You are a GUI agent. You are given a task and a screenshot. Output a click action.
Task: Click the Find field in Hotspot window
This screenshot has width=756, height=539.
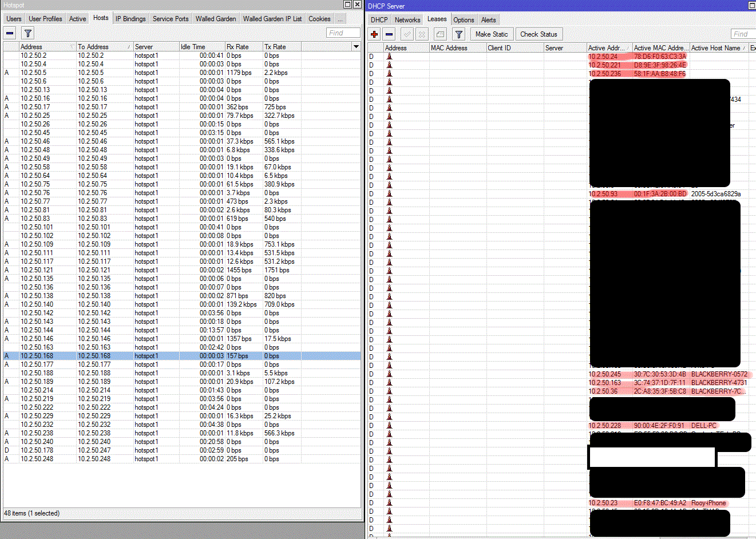[343, 33]
